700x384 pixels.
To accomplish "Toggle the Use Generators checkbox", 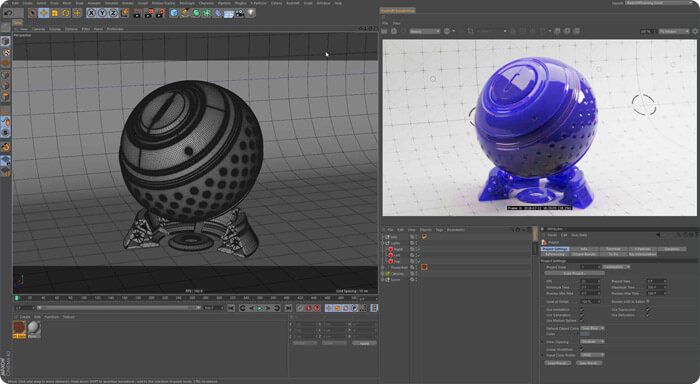I will pos(581,315).
